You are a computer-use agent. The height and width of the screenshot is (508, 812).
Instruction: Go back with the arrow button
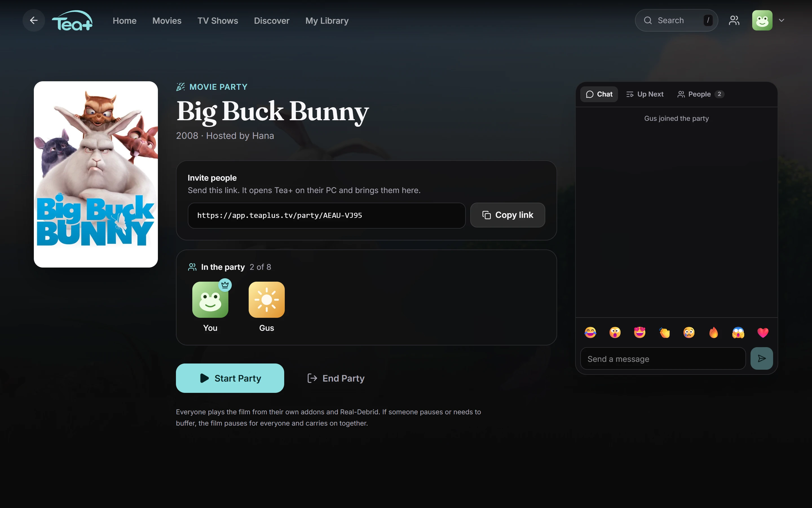point(34,21)
